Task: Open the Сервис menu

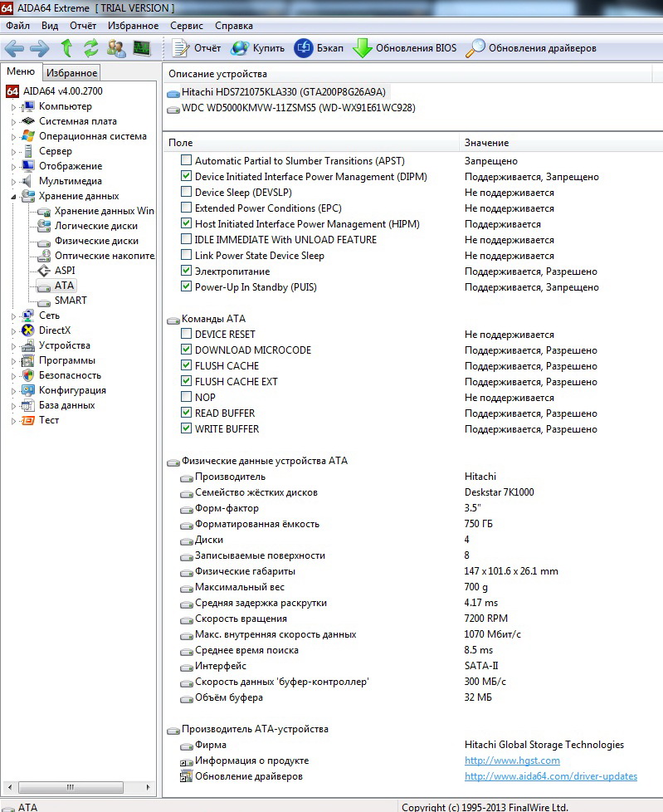Action: (x=187, y=26)
